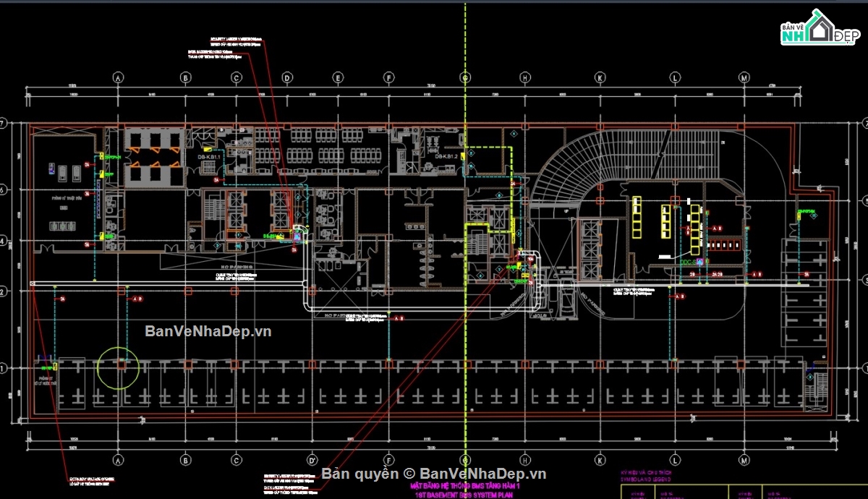Select grid bubble L in the bottom axis row
Viewport: 868px width, 499px height.
click(674, 459)
